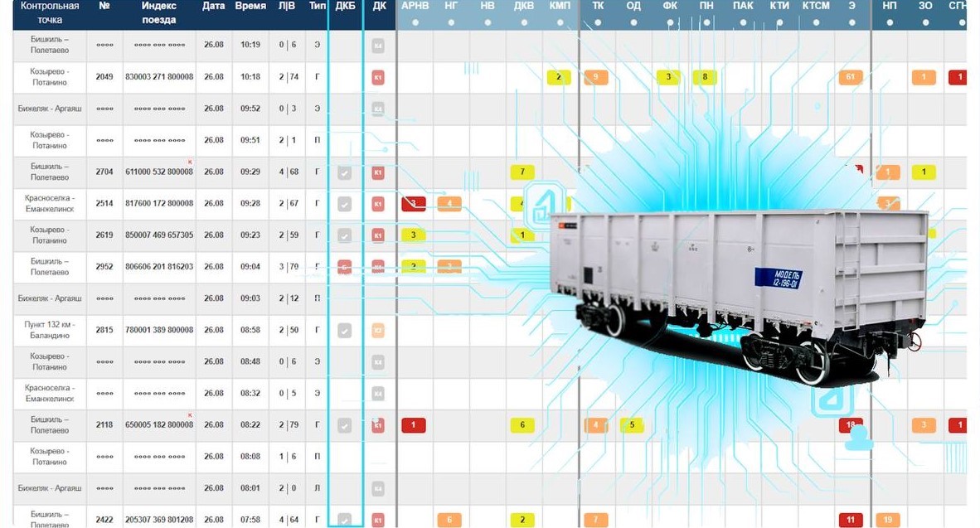Click the Время column header

click(250, 7)
